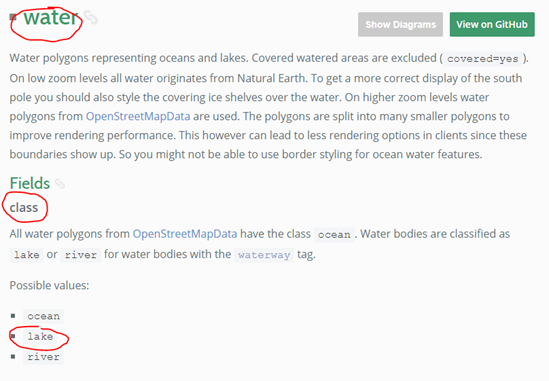This screenshot has width=549, height=381.
Task: Click the bullet marker beside ocean value
Action: coord(13,316)
